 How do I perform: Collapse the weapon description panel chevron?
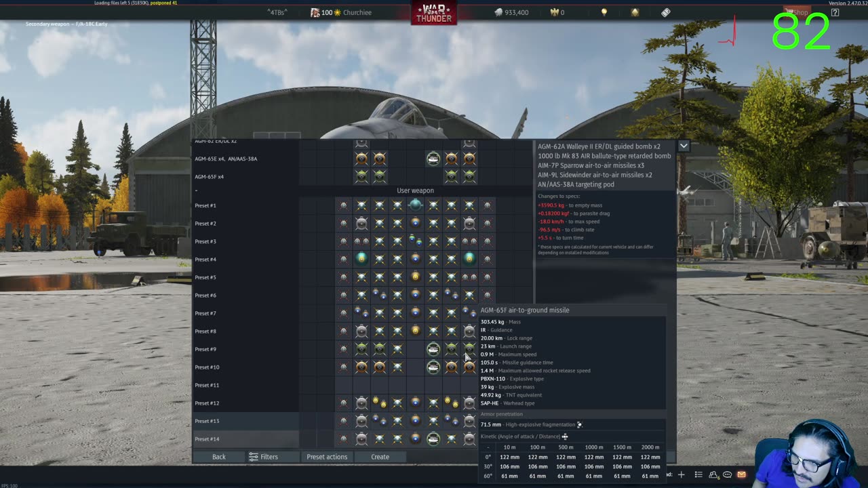[x=684, y=146]
